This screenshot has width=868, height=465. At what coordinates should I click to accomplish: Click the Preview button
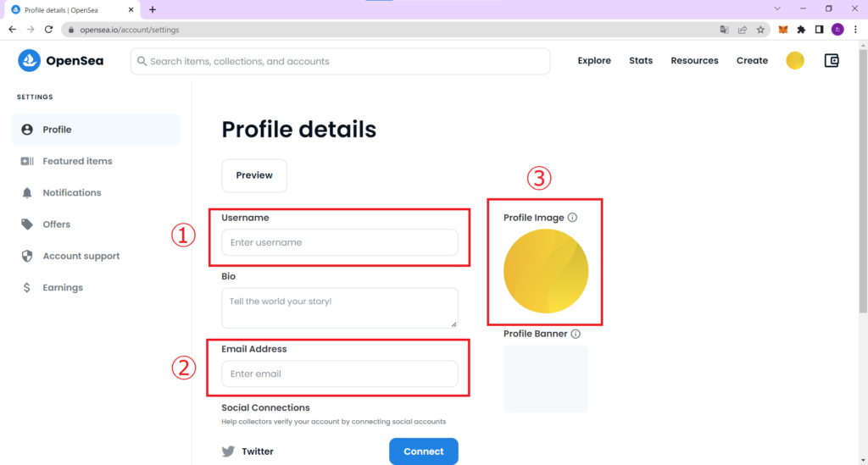[x=254, y=175]
